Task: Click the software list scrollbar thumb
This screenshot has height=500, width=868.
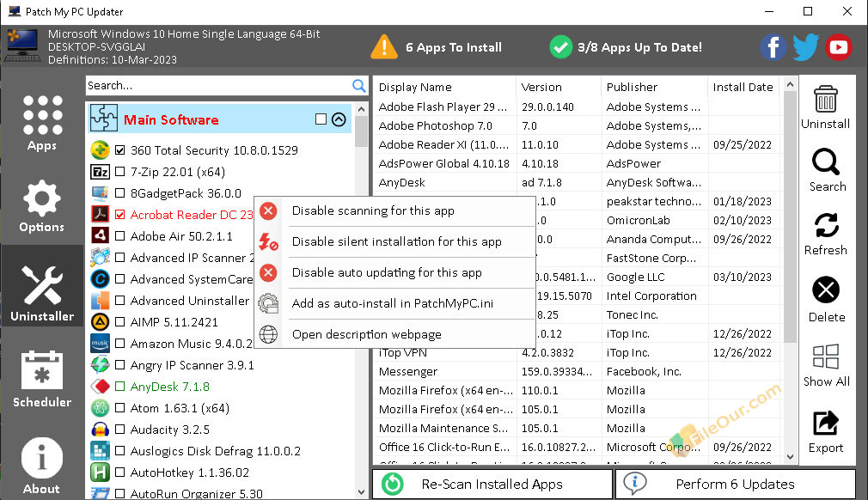Action: pos(361,132)
